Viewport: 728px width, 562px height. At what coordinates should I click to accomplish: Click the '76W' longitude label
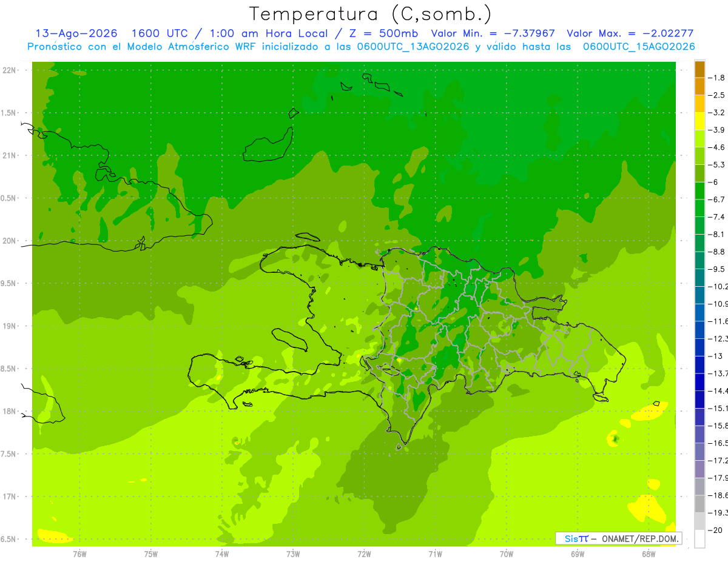pos(79,554)
